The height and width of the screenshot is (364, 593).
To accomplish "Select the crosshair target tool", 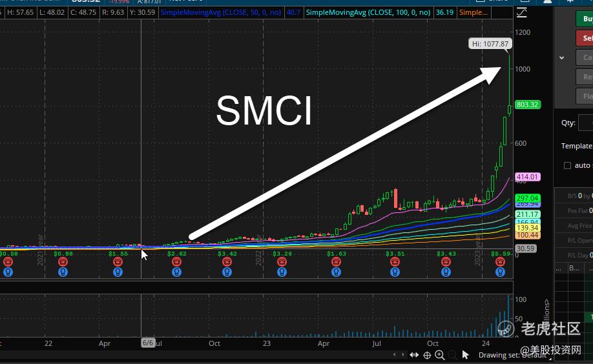I will [427, 355].
